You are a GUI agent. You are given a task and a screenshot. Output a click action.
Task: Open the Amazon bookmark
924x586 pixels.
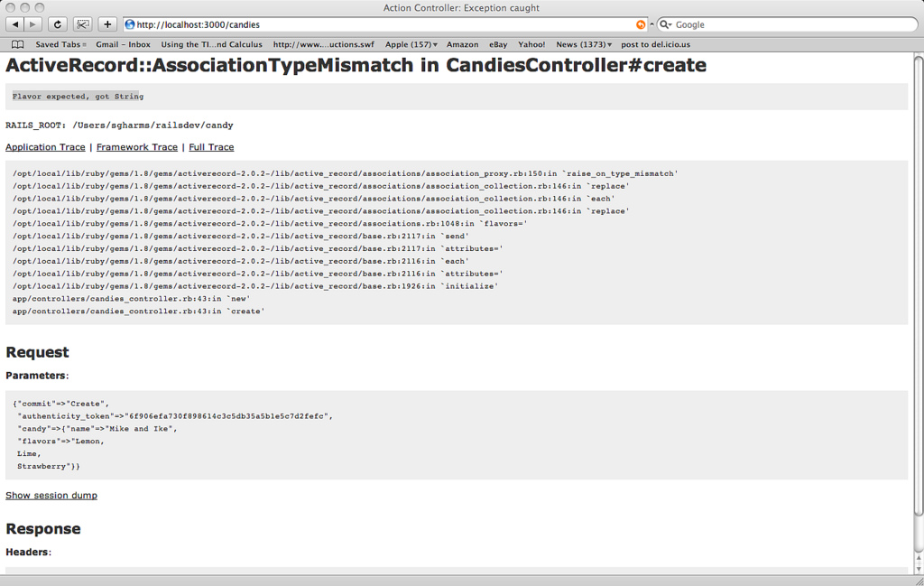[x=462, y=44]
